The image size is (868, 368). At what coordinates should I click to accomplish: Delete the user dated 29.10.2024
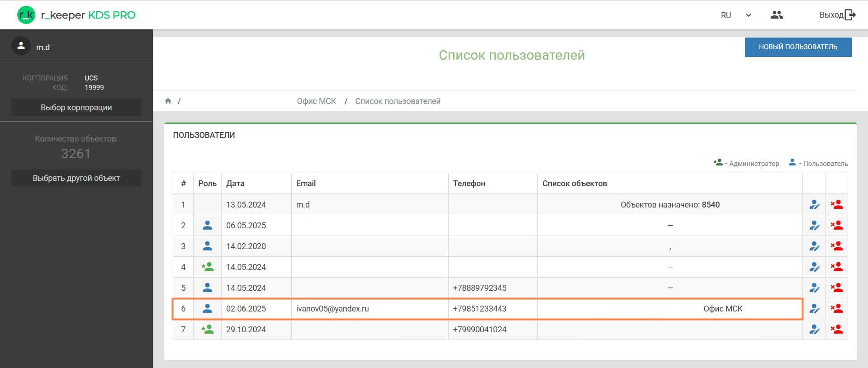coord(836,330)
